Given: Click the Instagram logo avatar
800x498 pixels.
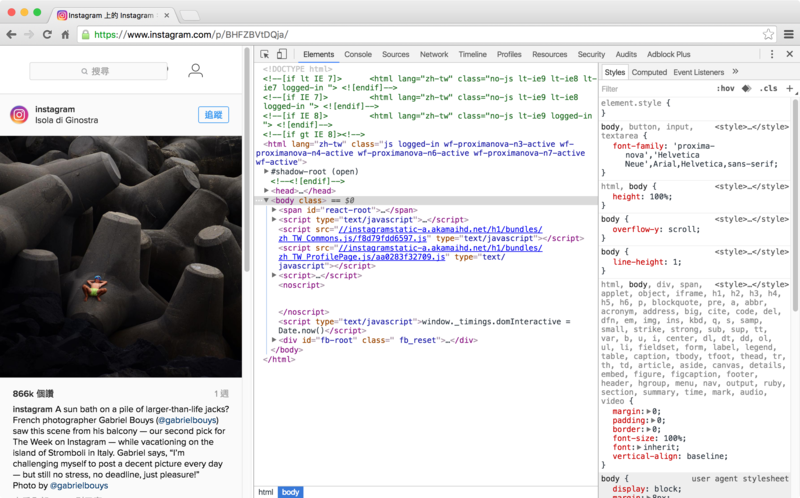Looking at the screenshot, I should pos(19,114).
